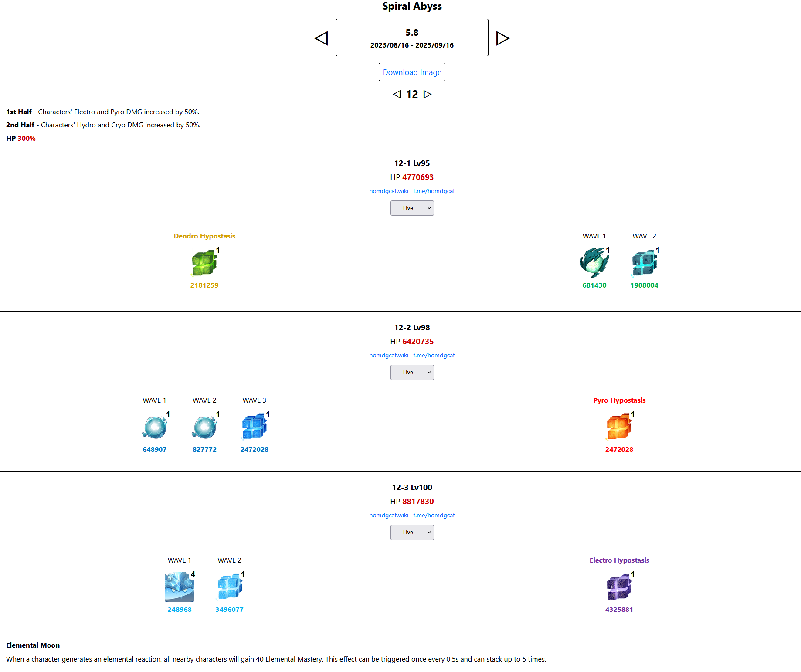Viewport: 801px width, 672px height.
Task: Click the 12-1 total HP 4770693
Action: pyautogui.click(x=418, y=177)
